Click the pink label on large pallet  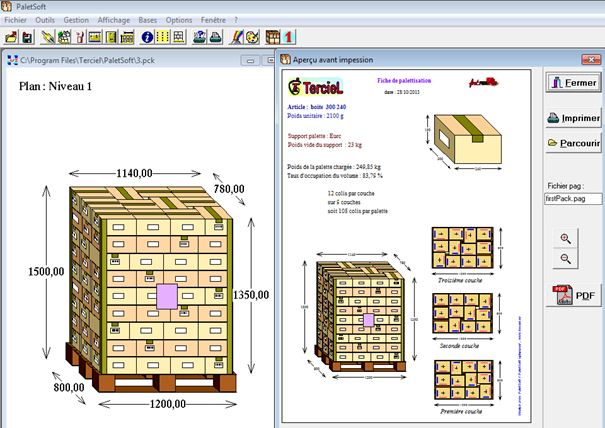[167, 296]
